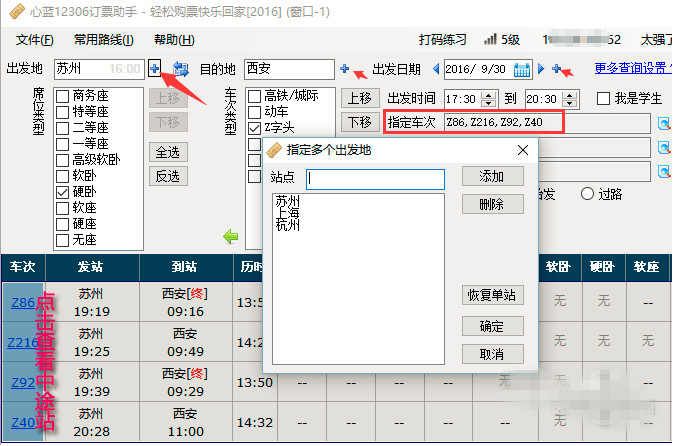Open train Z40 link
Image resolution: width=674 pixels, height=446 pixels.
point(23,422)
